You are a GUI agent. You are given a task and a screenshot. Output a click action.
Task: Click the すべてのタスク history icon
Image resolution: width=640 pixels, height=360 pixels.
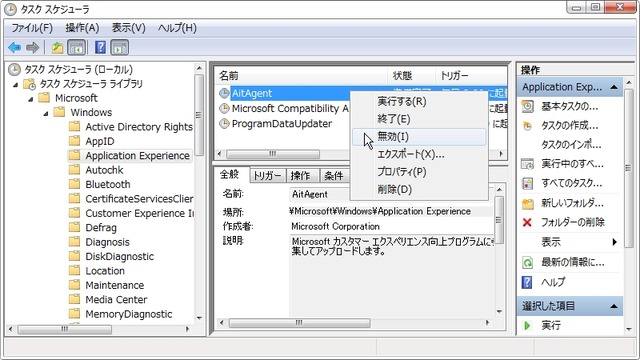click(x=527, y=183)
